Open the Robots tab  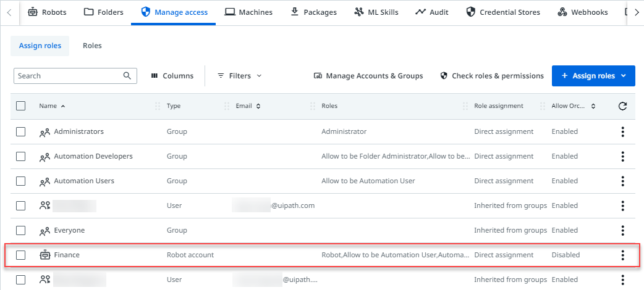(47, 12)
